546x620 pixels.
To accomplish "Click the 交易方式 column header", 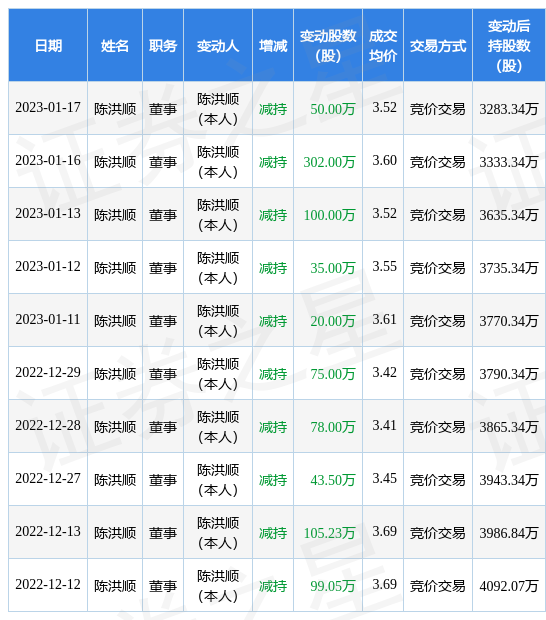I will click(438, 45).
